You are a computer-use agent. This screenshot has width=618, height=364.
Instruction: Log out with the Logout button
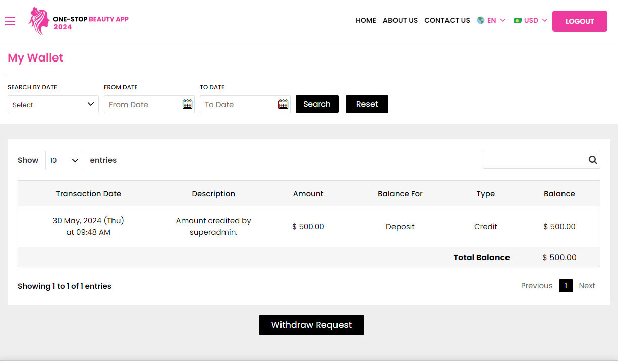coord(580,21)
